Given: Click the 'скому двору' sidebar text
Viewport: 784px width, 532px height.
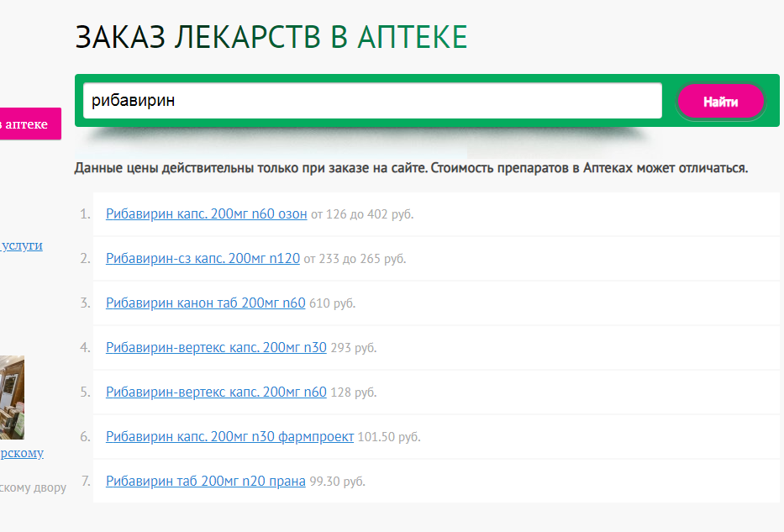Looking at the screenshot, I should 34,487.
